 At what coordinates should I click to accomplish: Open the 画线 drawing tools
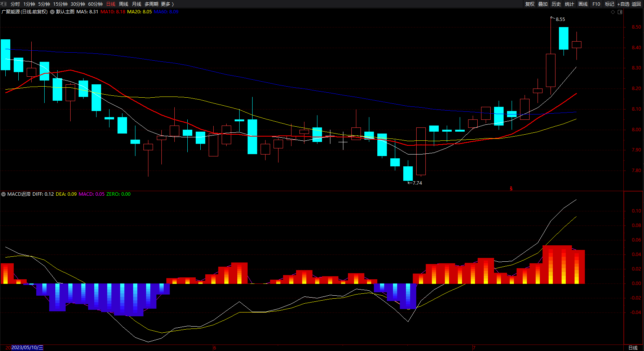click(x=583, y=4)
